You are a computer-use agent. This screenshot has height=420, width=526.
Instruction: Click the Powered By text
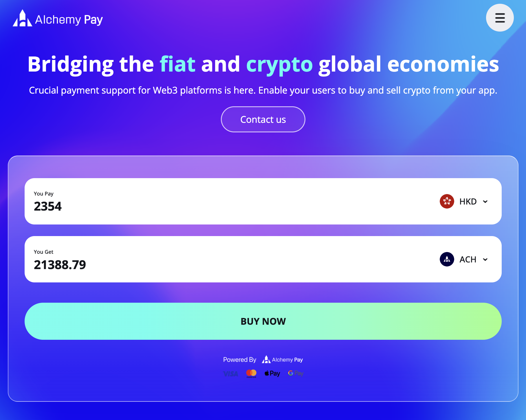coord(240,359)
